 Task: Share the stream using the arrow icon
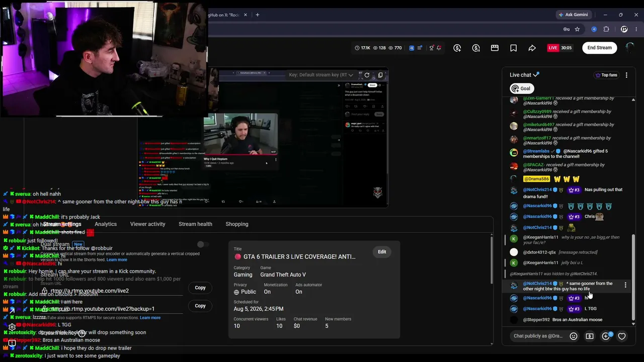pyautogui.click(x=532, y=48)
